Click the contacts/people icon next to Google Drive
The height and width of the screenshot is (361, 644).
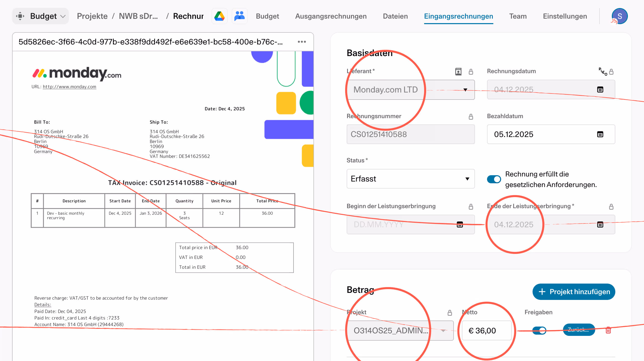pos(239,16)
